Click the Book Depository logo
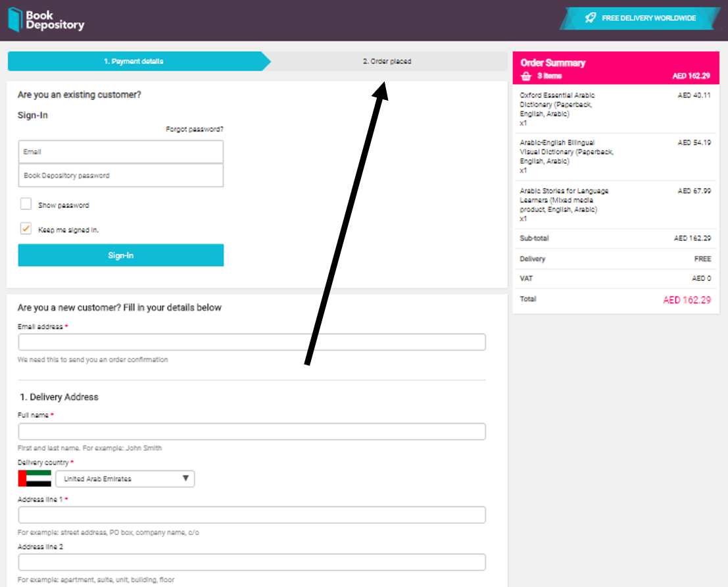This screenshot has width=728, height=587. click(x=45, y=20)
